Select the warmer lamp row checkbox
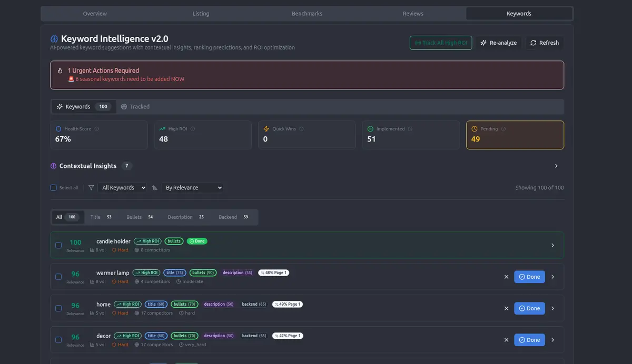Image resolution: width=632 pixels, height=364 pixels. [x=58, y=277]
